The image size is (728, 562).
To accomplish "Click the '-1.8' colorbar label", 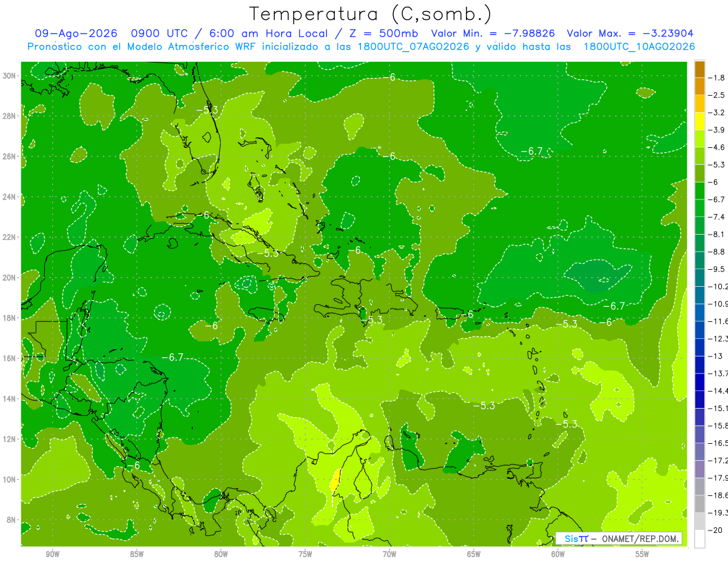I will 717,78.
